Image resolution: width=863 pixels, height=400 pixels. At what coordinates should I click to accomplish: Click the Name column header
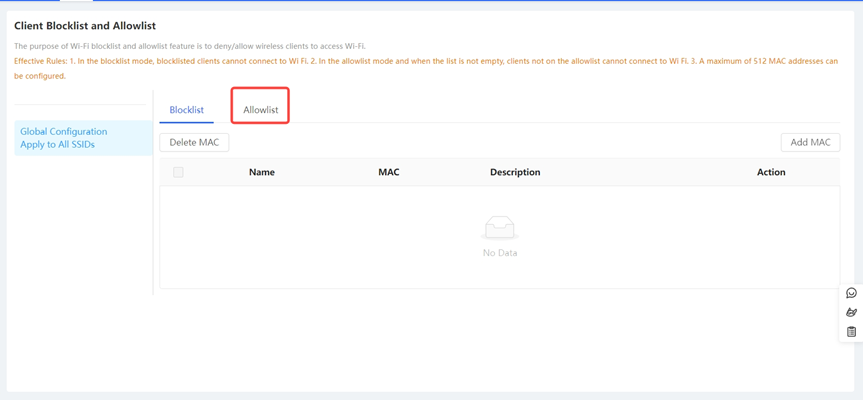262,172
